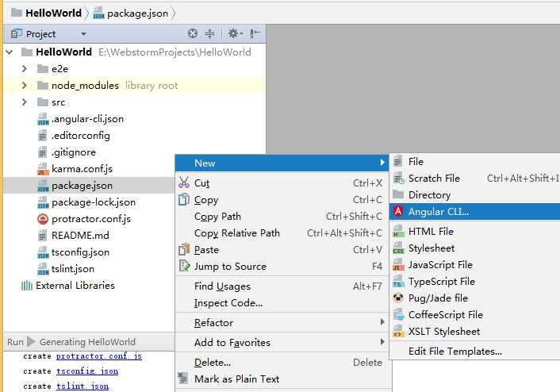Select Jump to Source
This screenshot has height=392, width=560.
click(x=282, y=266)
